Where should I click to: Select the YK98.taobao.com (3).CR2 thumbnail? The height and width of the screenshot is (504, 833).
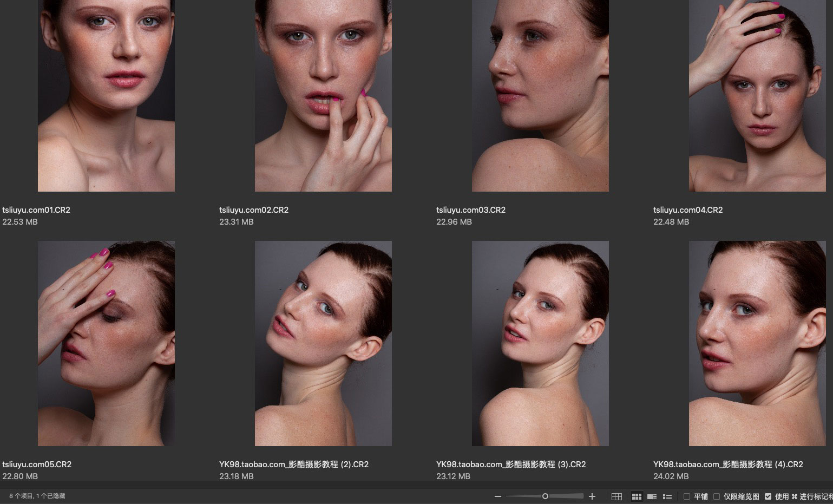(x=540, y=343)
